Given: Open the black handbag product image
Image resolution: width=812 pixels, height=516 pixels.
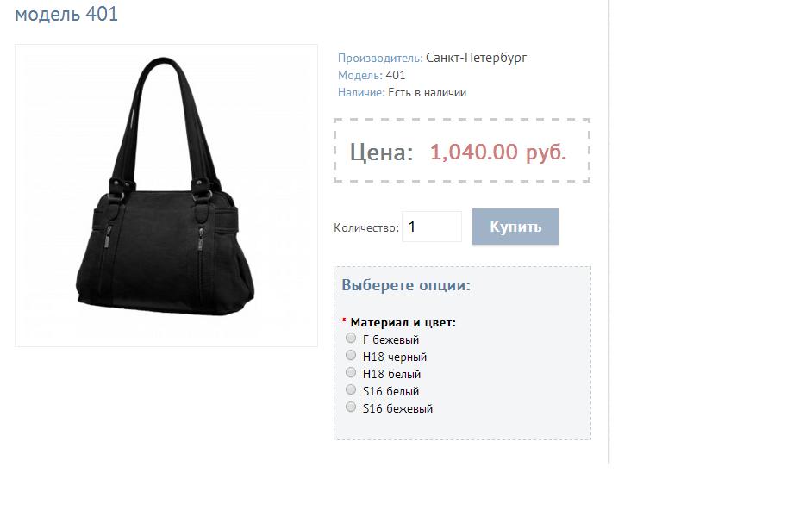Looking at the screenshot, I should [166, 196].
